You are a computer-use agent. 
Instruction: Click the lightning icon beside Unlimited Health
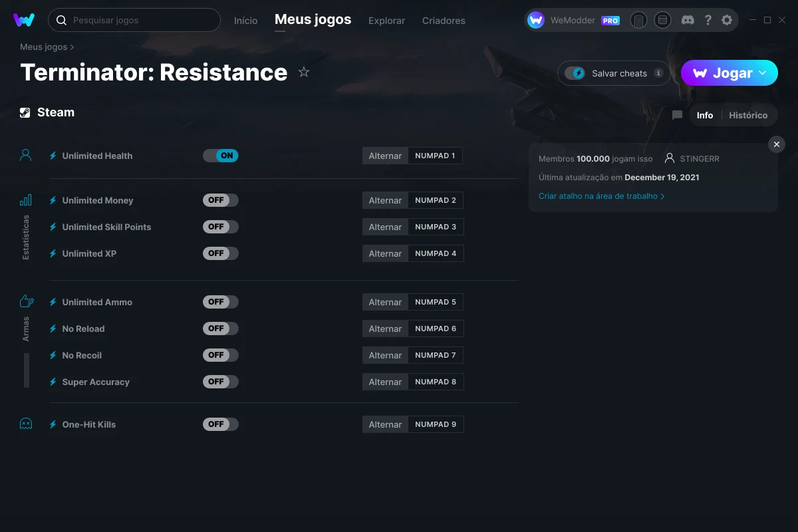pos(53,156)
